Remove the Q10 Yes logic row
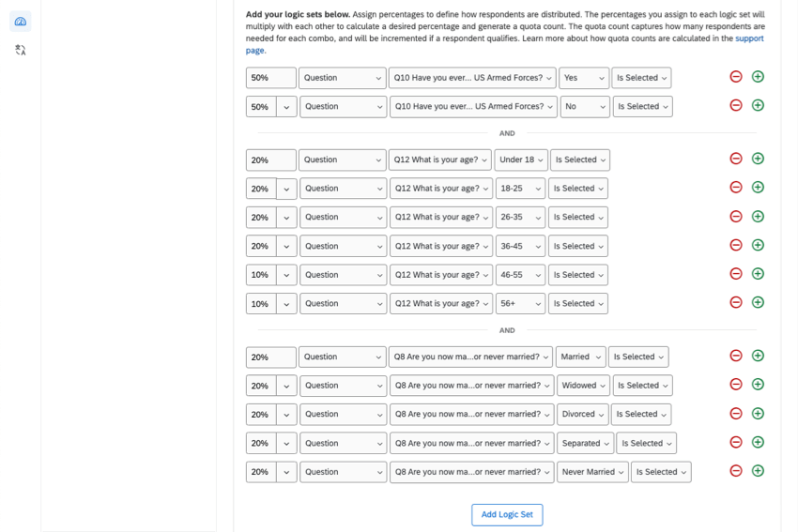Image resolution: width=798 pixels, height=532 pixels. coord(736,77)
